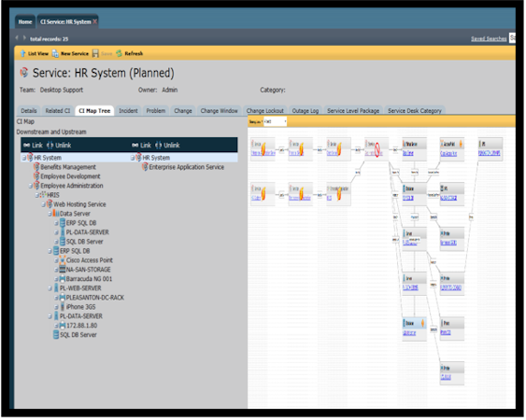
Task: Open the Change Window tab
Action: click(219, 111)
